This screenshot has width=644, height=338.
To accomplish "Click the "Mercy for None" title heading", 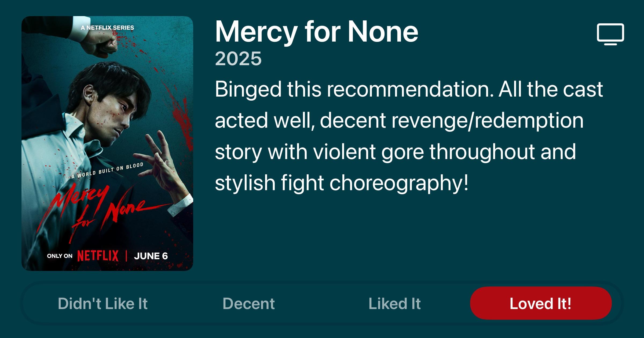I will [316, 32].
